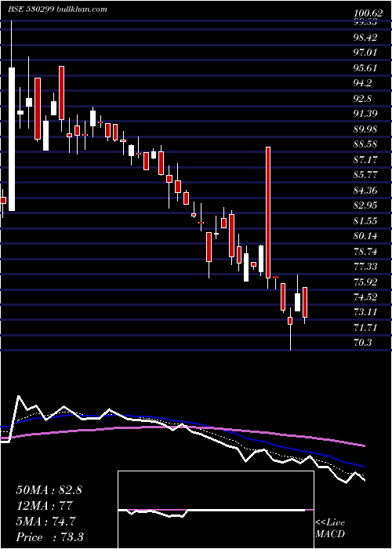Click the 71.71 price axis label
The height and width of the screenshot is (549, 392).
click(x=367, y=328)
